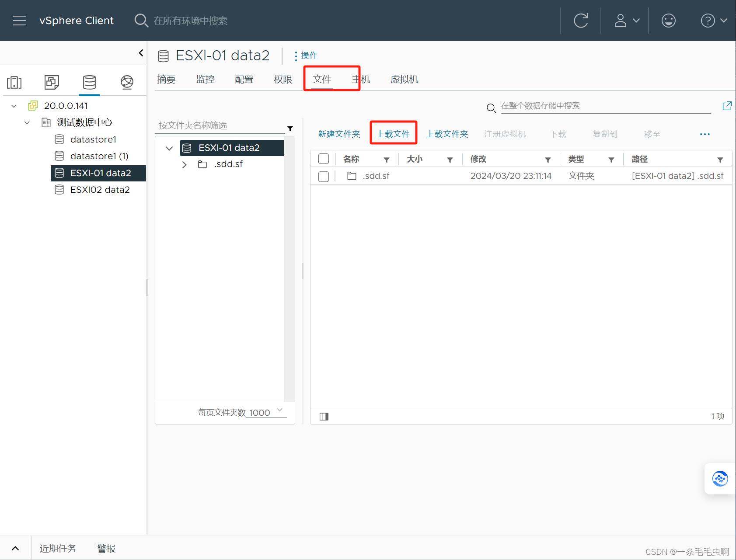The height and width of the screenshot is (560, 736).
Task: Check the select-all checkbox in table header
Action: 324,159
